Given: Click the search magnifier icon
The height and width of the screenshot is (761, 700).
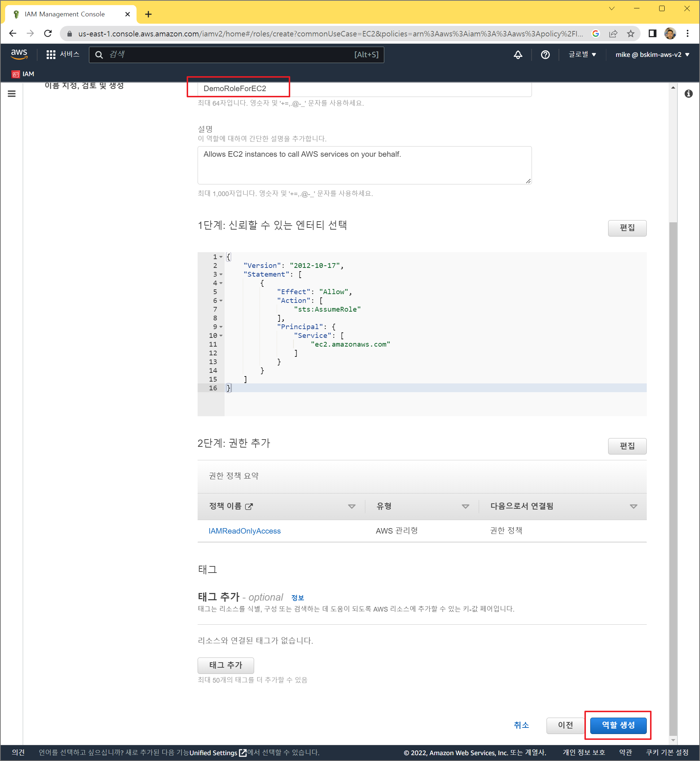Looking at the screenshot, I should coord(99,55).
